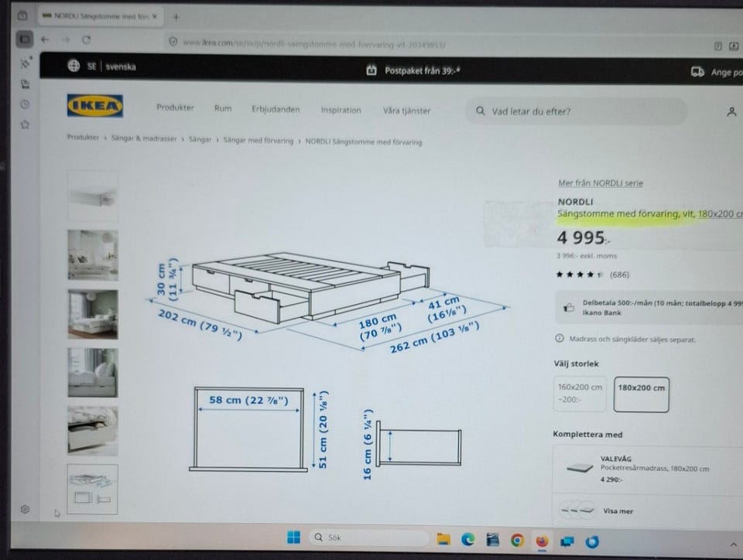The width and height of the screenshot is (743, 560).
Task: Click the search magnifier icon
Action: click(480, 111)
